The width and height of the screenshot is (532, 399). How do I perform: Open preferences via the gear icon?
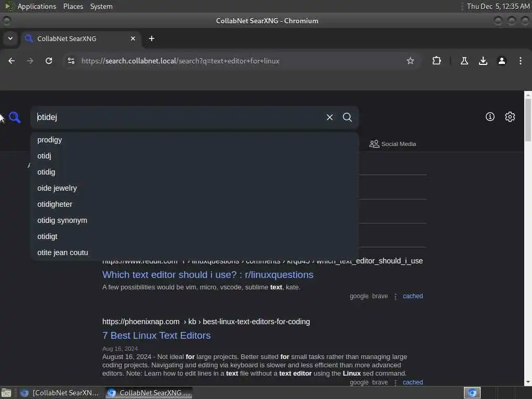[x=510, y=117]
